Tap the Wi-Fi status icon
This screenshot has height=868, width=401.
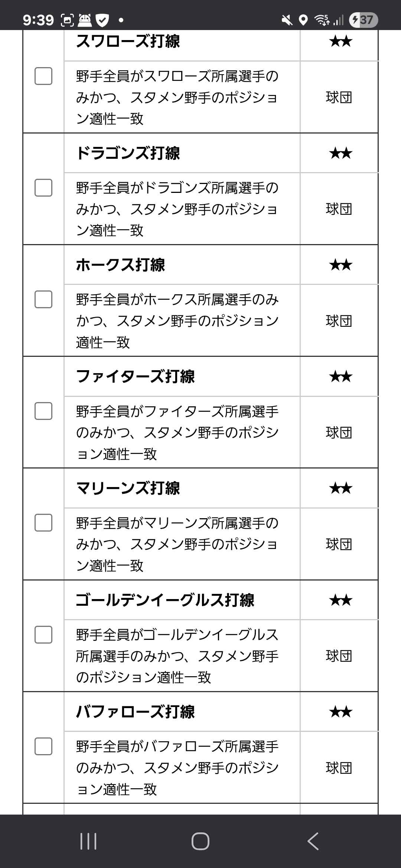[x=322, y=20]
